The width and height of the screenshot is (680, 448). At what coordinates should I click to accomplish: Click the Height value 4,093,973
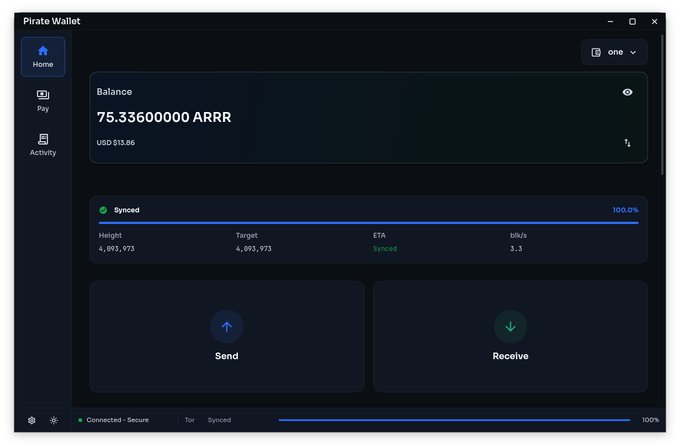(x=117, y=249)
